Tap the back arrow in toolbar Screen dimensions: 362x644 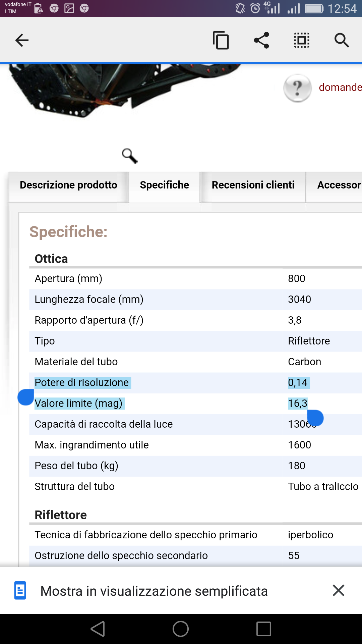click(22, 40)
